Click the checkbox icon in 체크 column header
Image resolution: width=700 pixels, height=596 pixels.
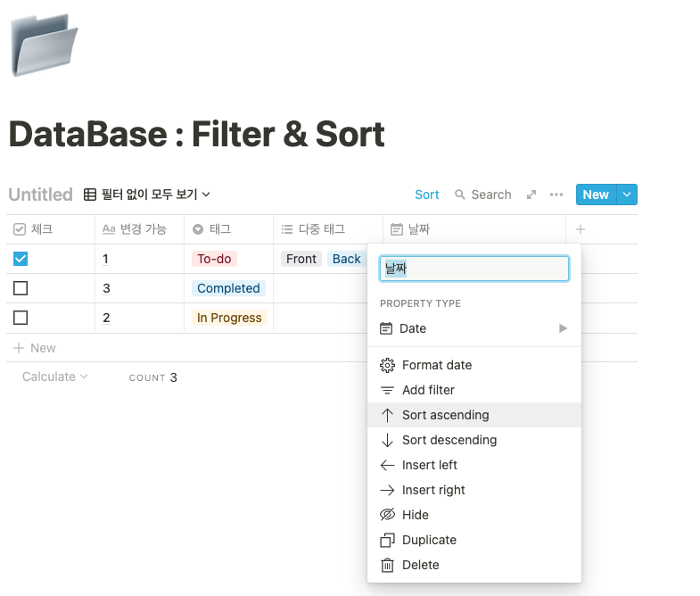(20, 229)
